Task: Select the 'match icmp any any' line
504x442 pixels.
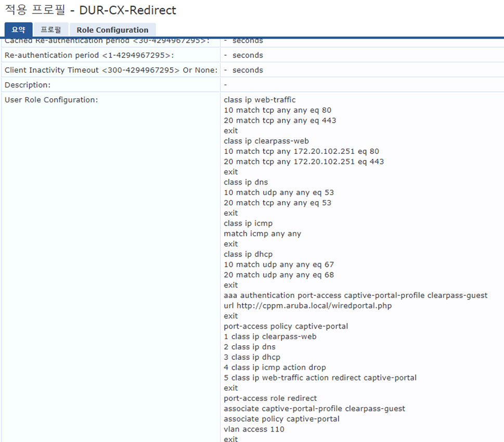Action: 262,233
